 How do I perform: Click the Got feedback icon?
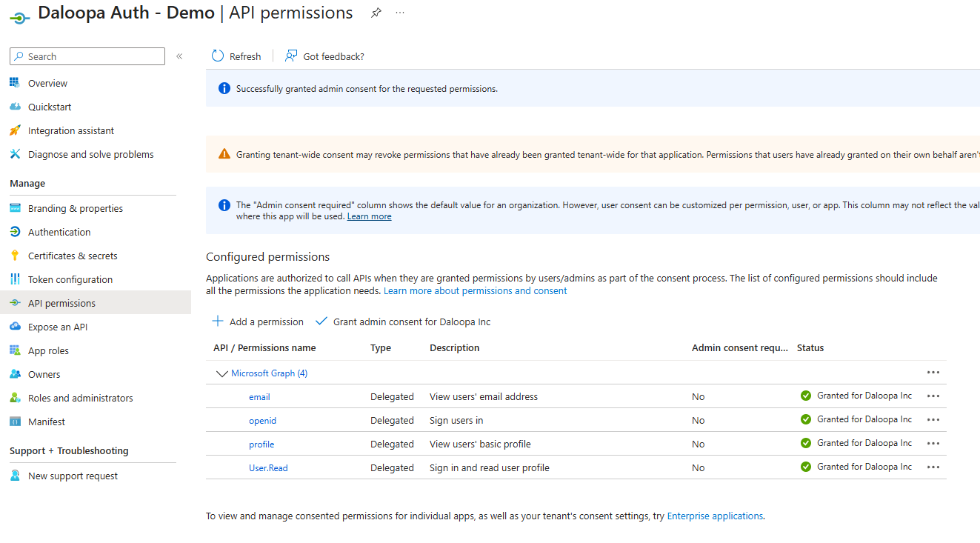292,56
